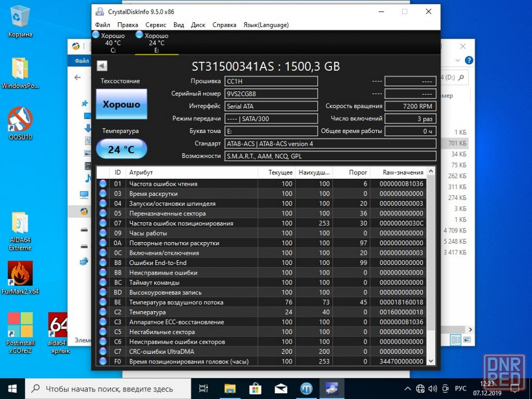The width and height of the screenshot is (532, 399).
Task: Open the Корзина recycle bin desktop icon
Action: point(20,21)
